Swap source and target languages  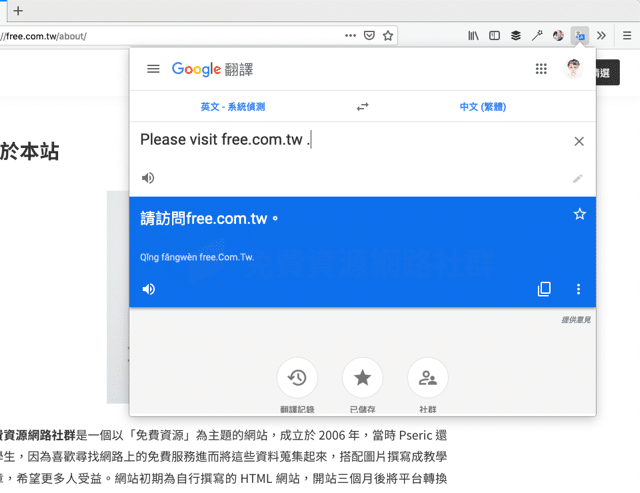[x=362, y=107]
